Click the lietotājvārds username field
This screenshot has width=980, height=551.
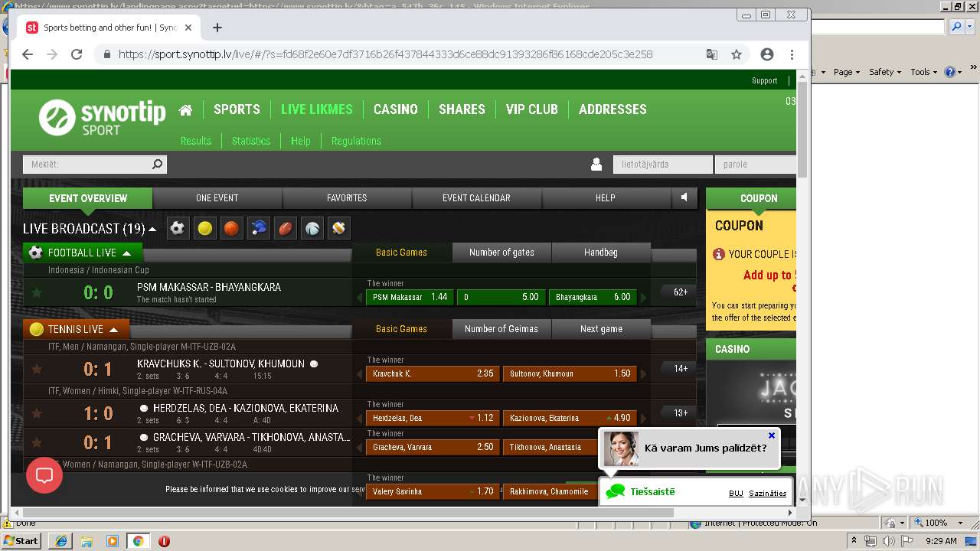(662, 164)
